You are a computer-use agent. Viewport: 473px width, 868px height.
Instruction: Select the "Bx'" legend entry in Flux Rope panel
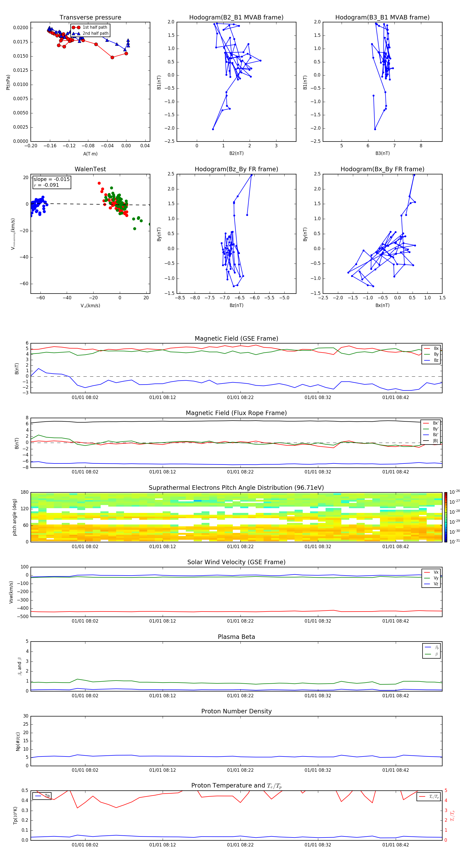[x=431, y=423]
